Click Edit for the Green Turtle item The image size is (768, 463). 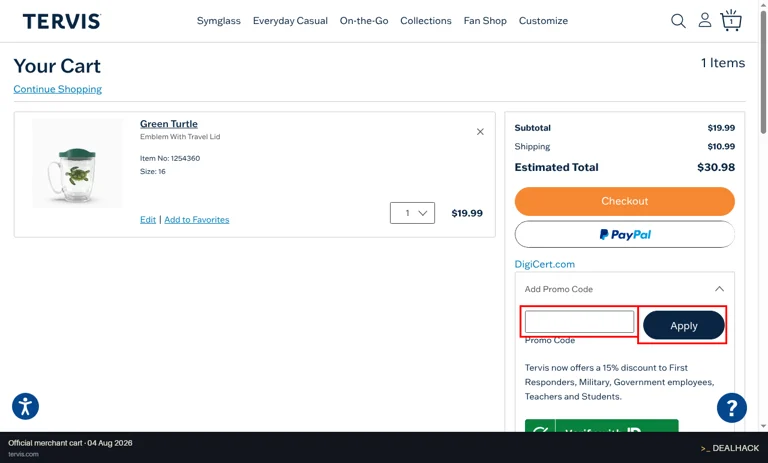tap(148, 219)
